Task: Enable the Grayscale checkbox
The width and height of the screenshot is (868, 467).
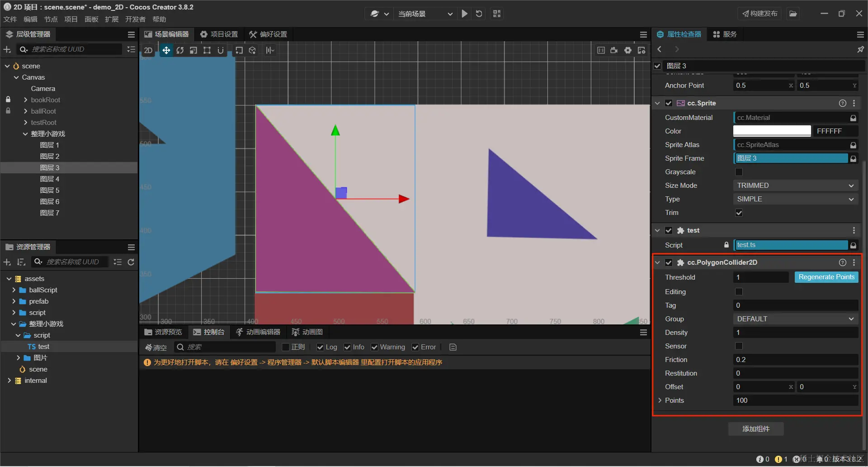Action: [739, 172]
